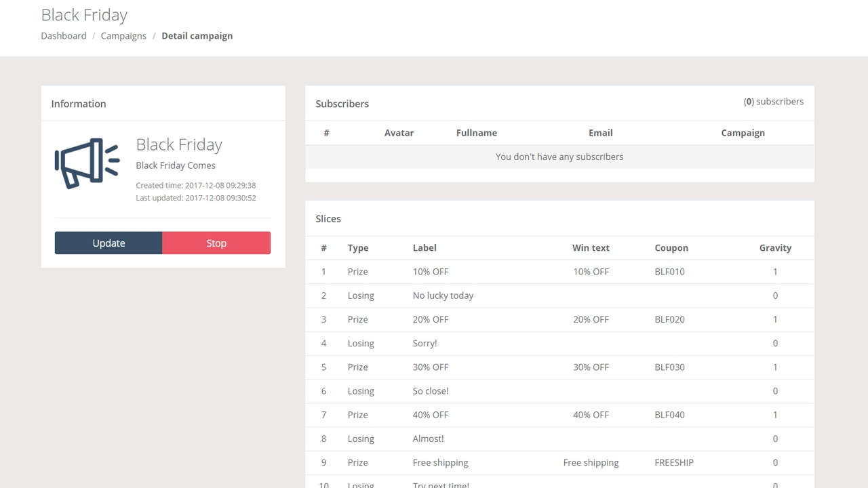This screenshot has width=868, height=488.
Task: Click the 'Sorry!' label
Action: (425, 344)
